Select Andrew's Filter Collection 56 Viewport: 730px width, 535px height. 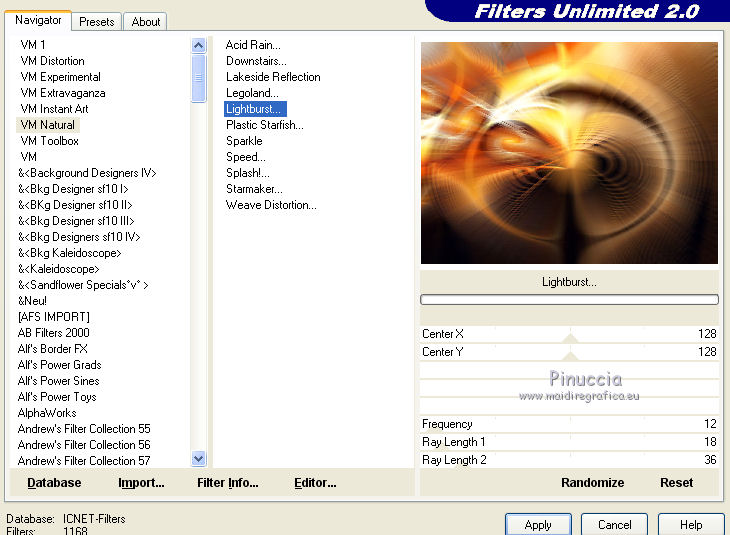coord(84,445)
